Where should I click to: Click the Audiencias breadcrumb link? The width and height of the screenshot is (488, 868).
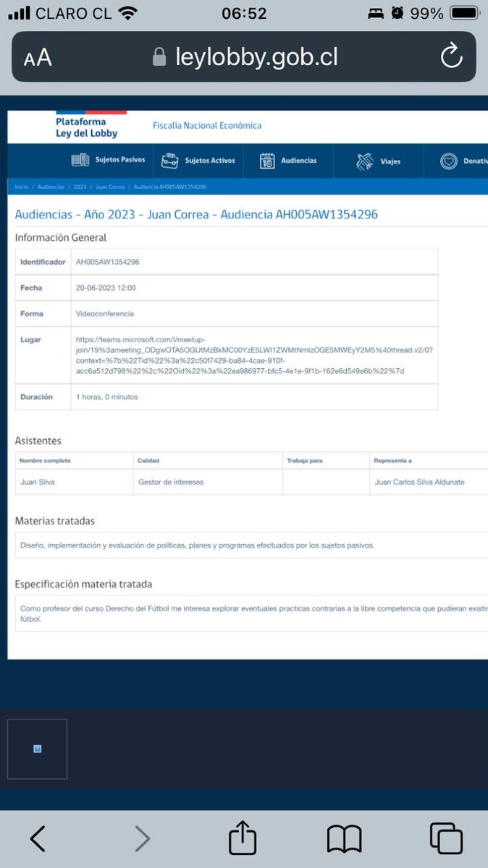tap(51, 187)
